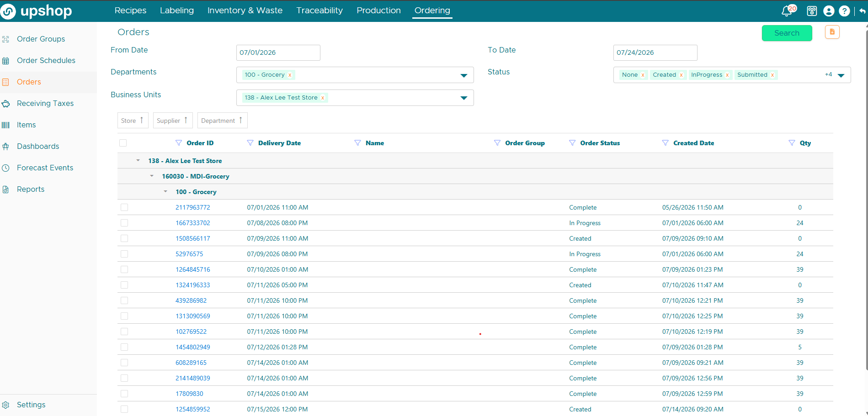This screenshot has height=416, width=868.
Task: Go to Forecast Events in sidebar
Action: (x=45, y=168)
